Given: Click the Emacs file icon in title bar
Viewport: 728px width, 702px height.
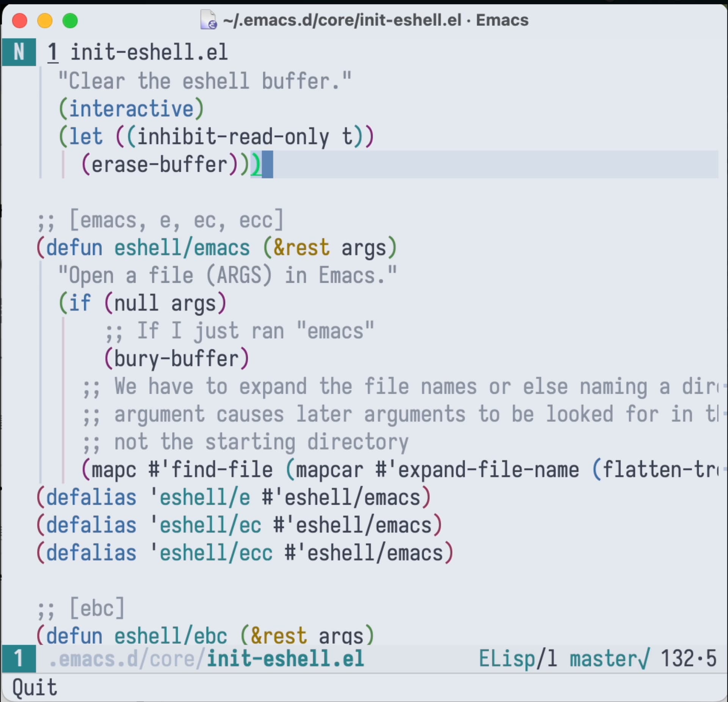Looking at the screenshot, I should (208, 20).
